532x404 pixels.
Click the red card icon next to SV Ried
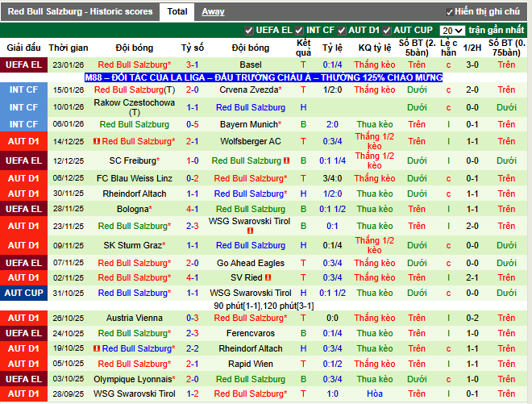(268, 277)
